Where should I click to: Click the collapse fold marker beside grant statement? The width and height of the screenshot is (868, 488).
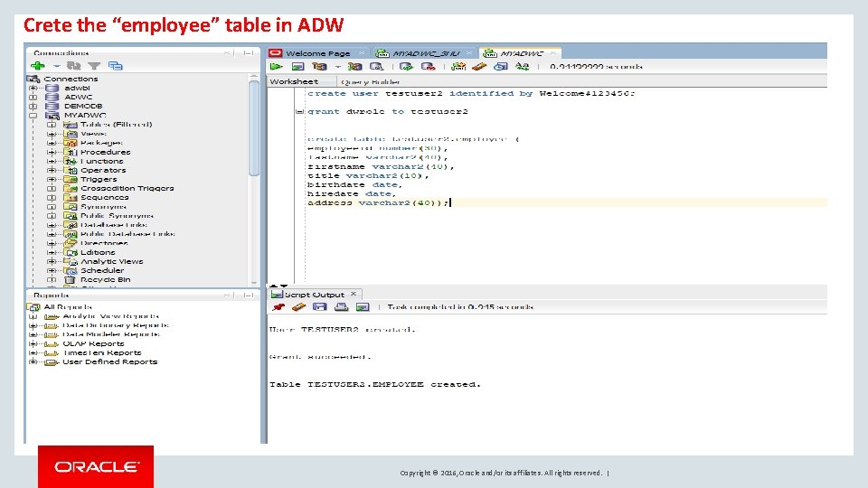click(299, 112)
